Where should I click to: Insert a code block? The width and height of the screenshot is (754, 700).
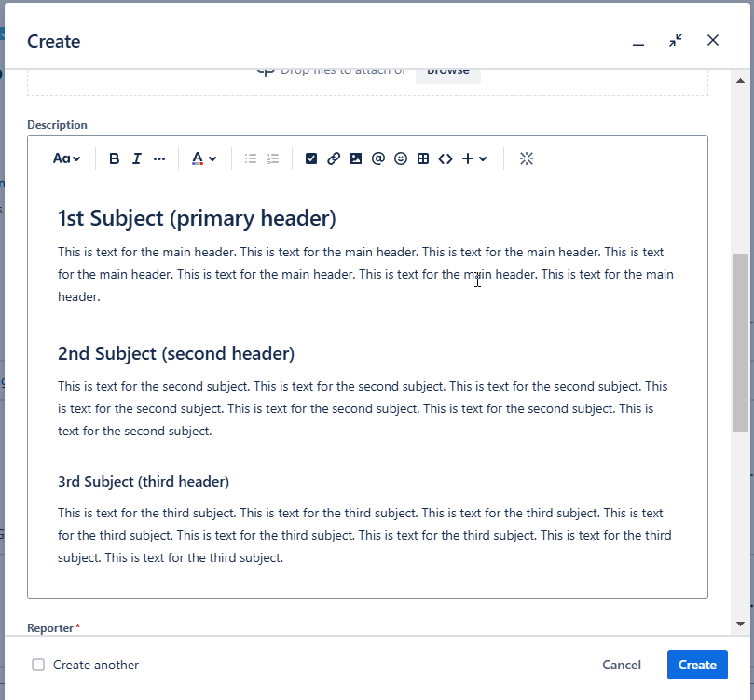pyautogui.click(x=445, y=158)
